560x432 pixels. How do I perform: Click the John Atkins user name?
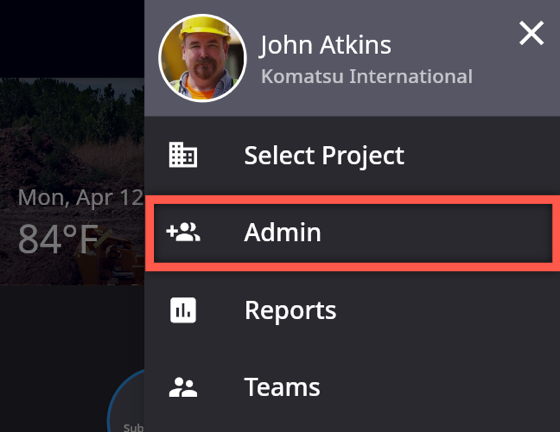coord(325,45)
